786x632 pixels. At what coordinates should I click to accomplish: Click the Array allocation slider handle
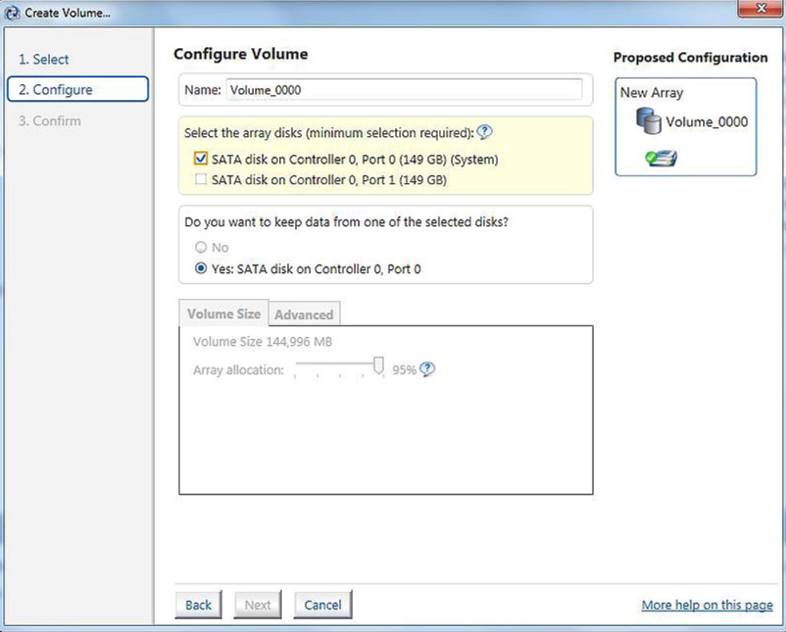[x=378, y=366]
